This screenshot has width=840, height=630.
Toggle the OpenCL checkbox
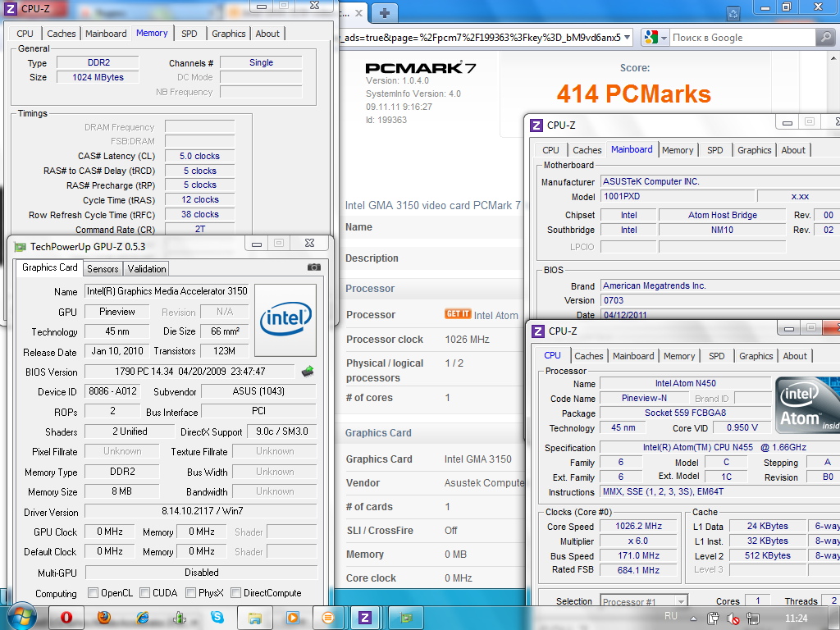click(94, 592)
